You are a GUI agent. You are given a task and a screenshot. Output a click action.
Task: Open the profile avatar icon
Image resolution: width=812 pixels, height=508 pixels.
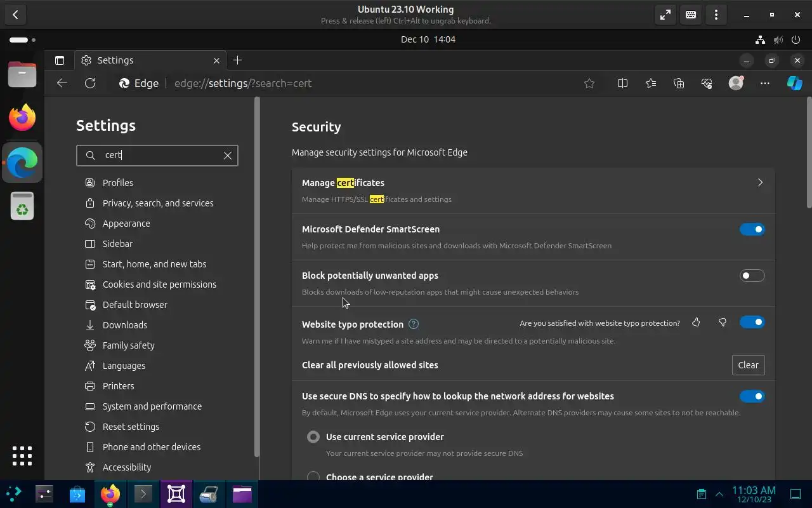736,83
